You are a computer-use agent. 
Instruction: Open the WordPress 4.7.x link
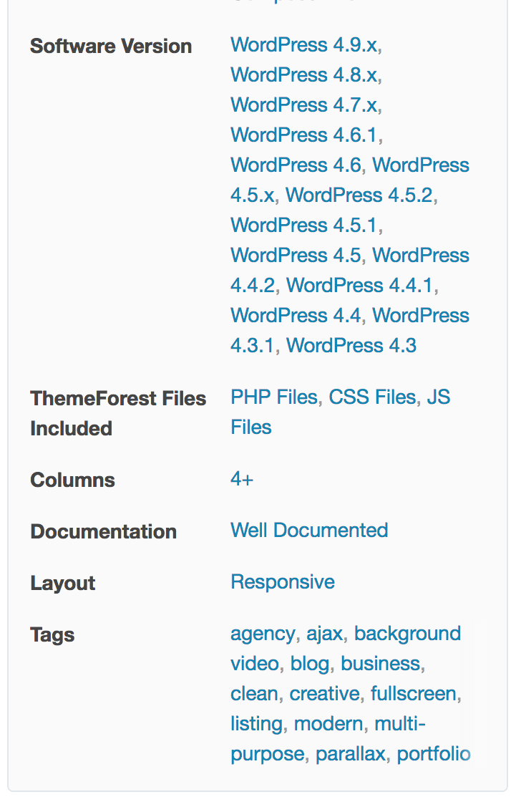(303, 105)
